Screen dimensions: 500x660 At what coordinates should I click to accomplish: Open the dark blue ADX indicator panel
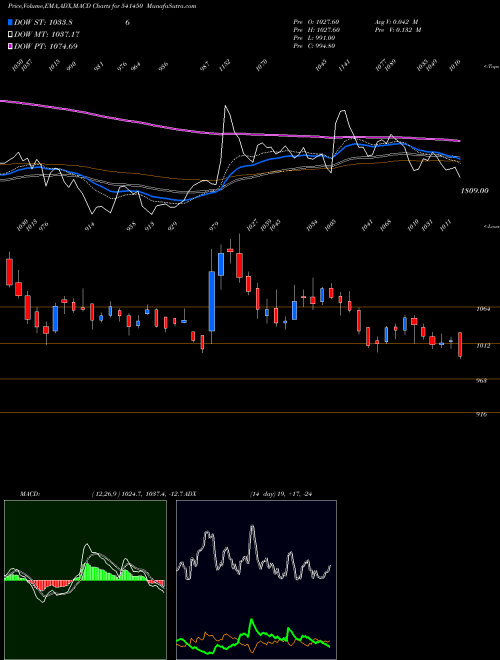(x=256, y=580)
